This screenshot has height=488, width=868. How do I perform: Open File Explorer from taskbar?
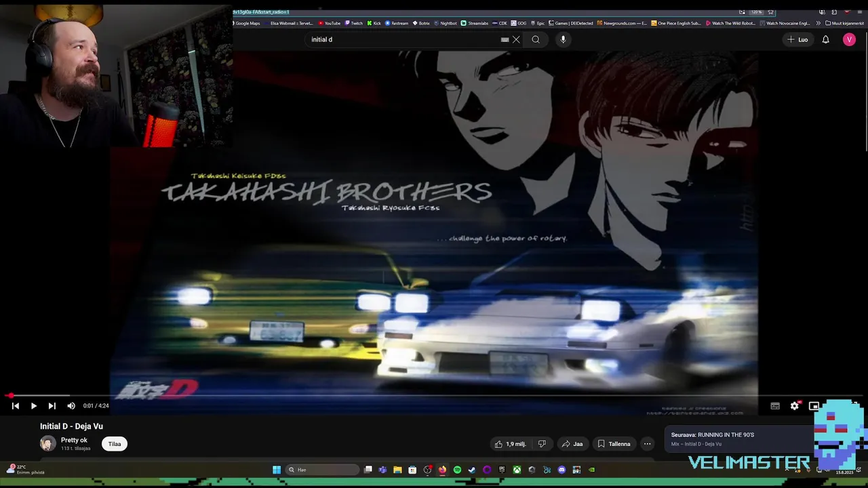pyautogui.click(x=397, y=470)
